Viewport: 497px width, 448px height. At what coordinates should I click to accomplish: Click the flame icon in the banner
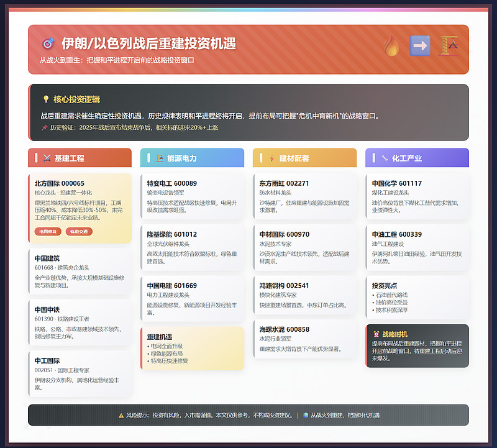[391, 46]
